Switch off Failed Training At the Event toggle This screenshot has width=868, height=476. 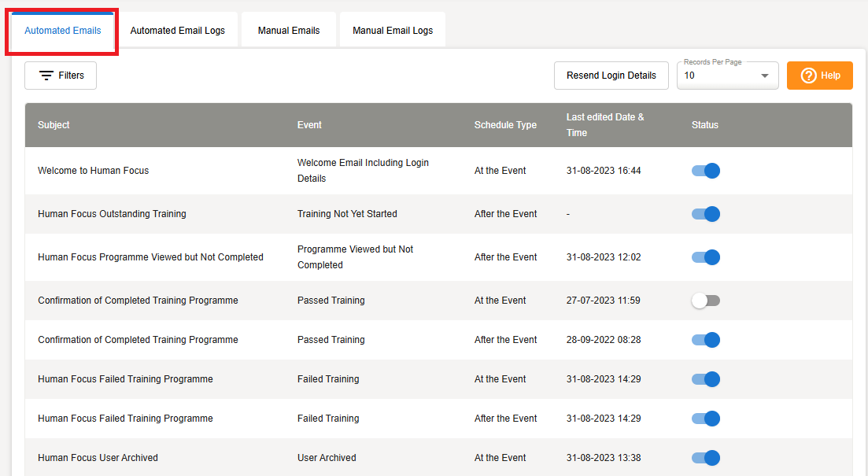(x=706, y=379)
